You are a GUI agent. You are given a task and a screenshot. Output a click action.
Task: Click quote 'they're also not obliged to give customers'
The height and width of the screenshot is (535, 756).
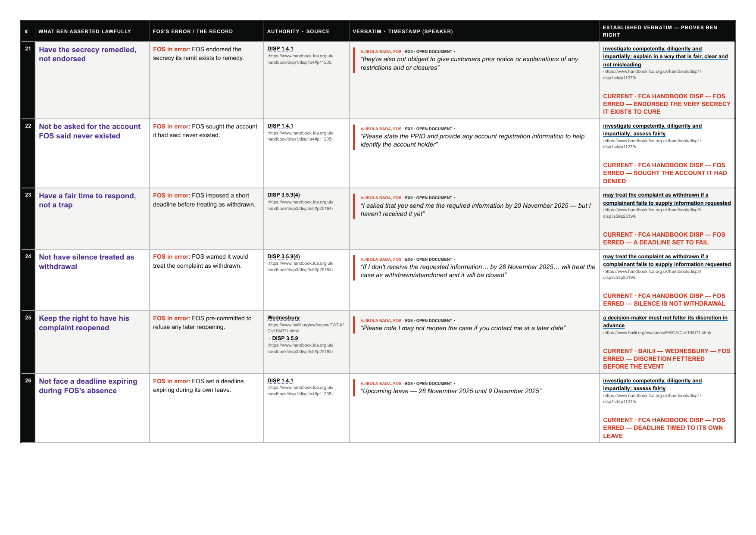click(x=469, y=63)
